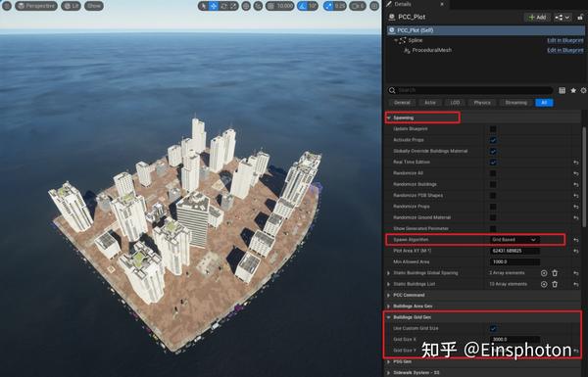588x377 pixels.
Task: Filter details by LOD category
Action: point(455,103)
